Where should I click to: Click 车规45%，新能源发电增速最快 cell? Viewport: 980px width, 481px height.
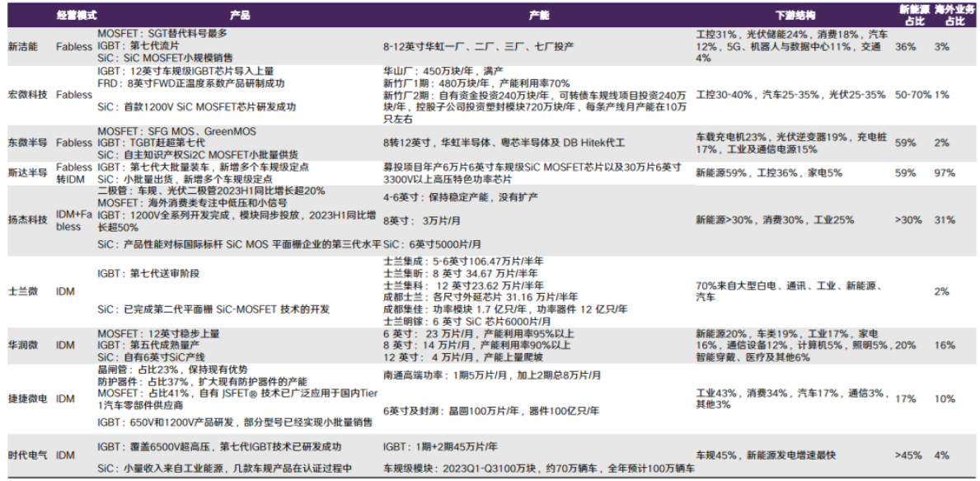tap(766, 455)
